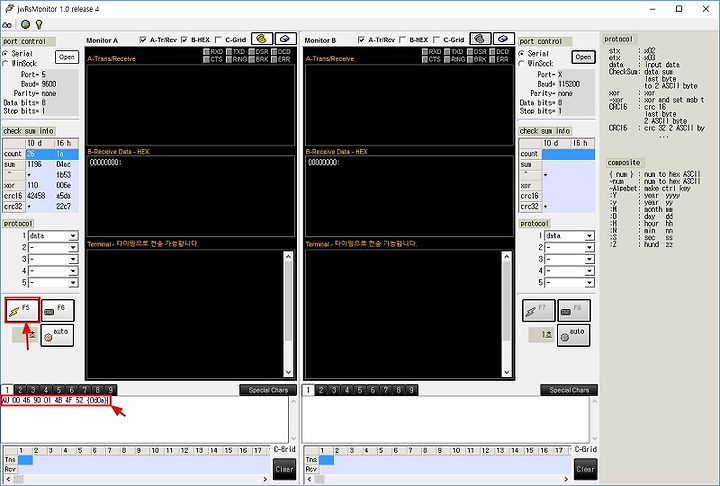Open right Special Chars button
Viewport: 720px width, 486px height.
pyautogui.click(x=569, y=390)
